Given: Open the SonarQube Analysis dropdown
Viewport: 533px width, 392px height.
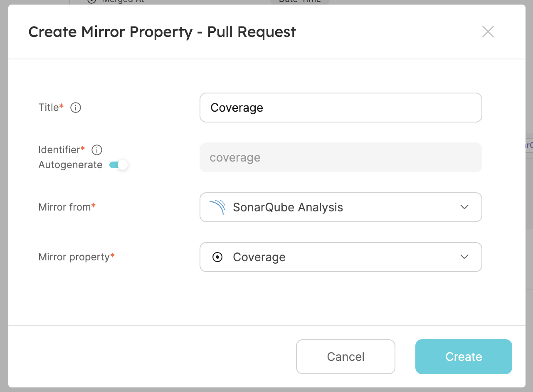Looking at the screenshot, I should coord(340,207).
